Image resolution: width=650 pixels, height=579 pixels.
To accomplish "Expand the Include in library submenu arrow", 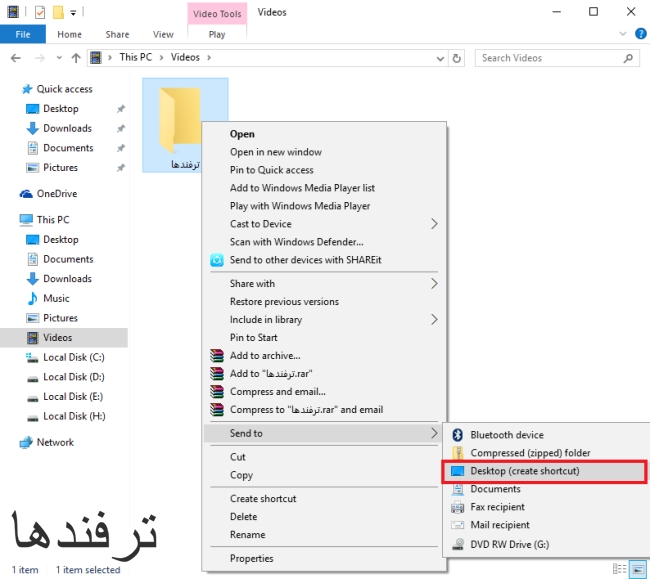I will [x=434, y=320].
